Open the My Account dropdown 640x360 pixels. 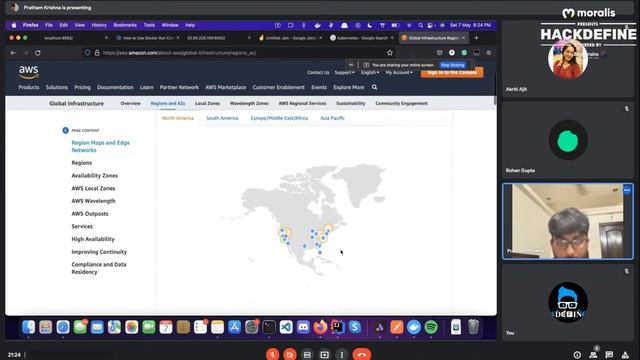click(399, 72)
